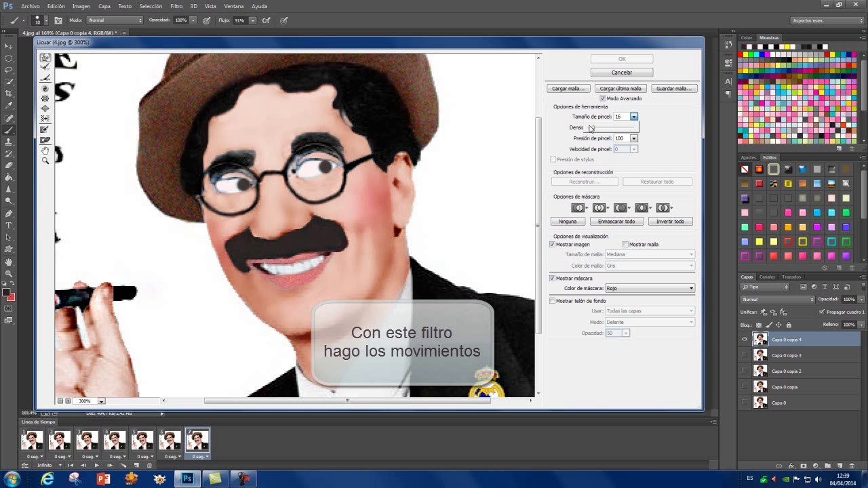868x488 pixels.
Task: Select the Zoom tool in Liquify dialog
Action: point(45,161)
